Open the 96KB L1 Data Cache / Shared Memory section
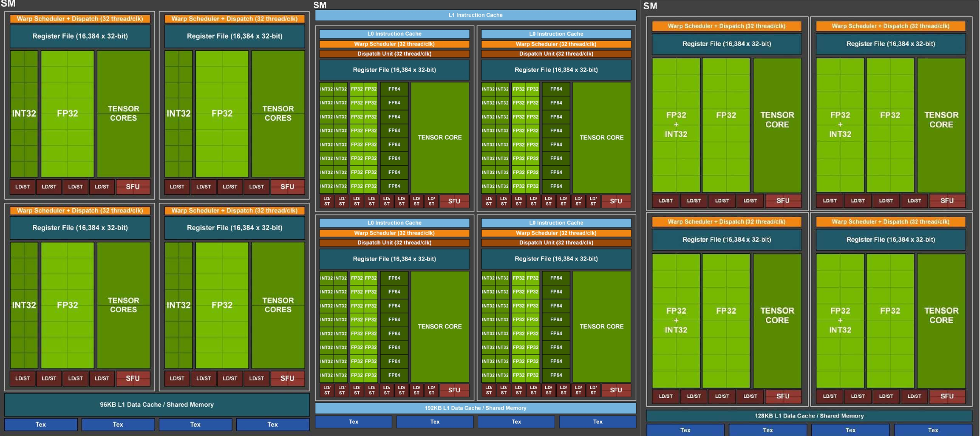The height and width of the screenshot is (436, 980). pos(156,405)
